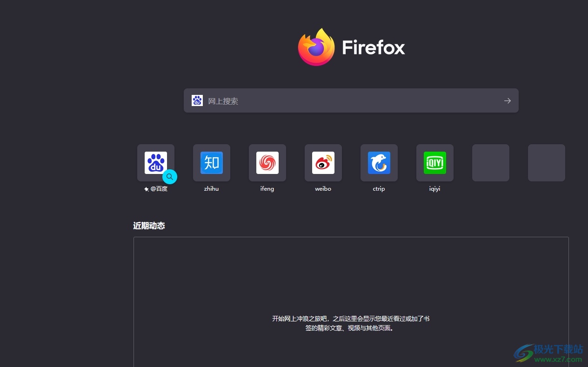Open the Baidu shortcut tile
The height and width of the screenshot is (367, 588).
coord(156,163)
